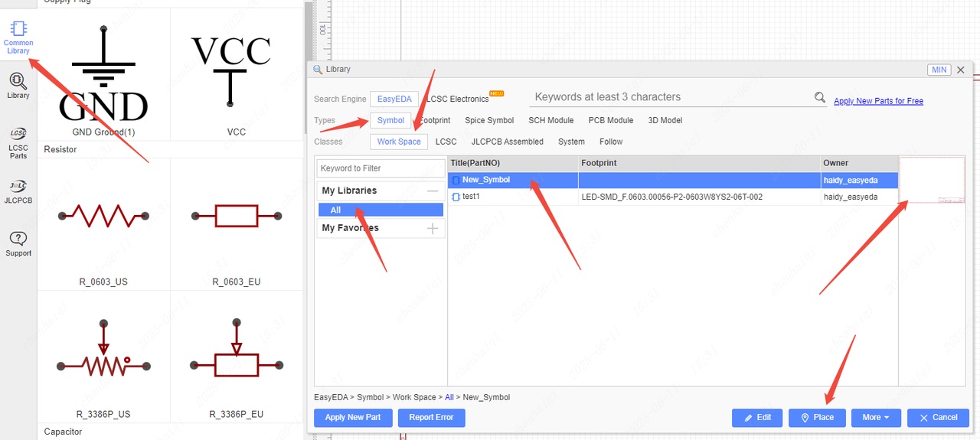The image size is (980, 440).
Task: Open LCSC Parts from sidebar
Action: pos(18,142)
